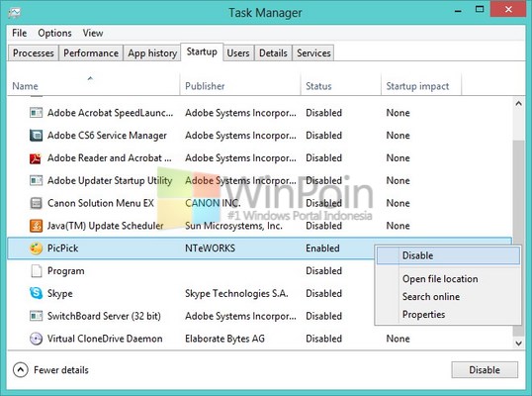Image resolution: width=532 pixels, height=396 pixels.
Task: Click the Sun Microsystems, Inc. publisher cell
Action: [x=233, y=226]
